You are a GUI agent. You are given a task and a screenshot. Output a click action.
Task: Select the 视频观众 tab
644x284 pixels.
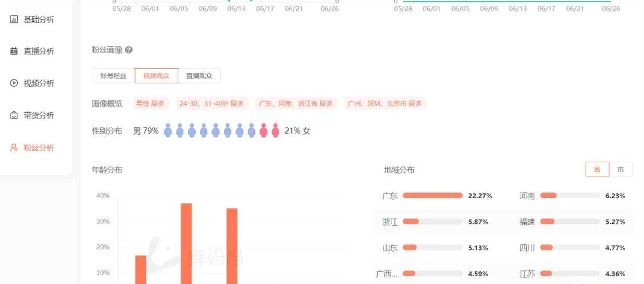pyautogui.click(x=156, y=76)
